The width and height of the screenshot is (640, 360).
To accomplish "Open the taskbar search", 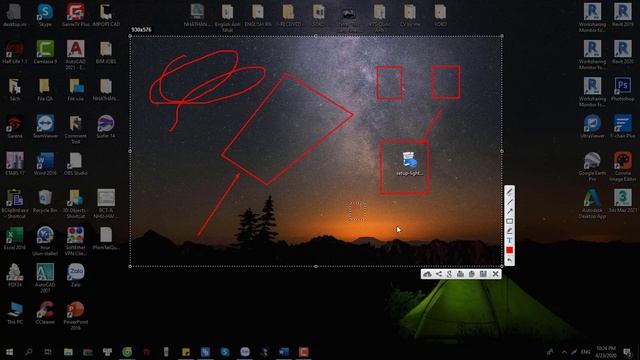I will tap(29, 351).
